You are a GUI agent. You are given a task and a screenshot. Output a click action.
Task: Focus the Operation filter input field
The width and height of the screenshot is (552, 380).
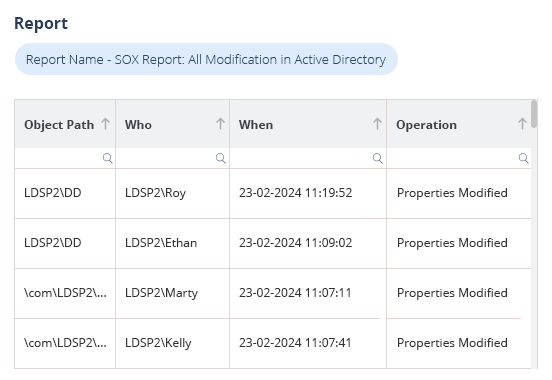click(x=459, y=158)
